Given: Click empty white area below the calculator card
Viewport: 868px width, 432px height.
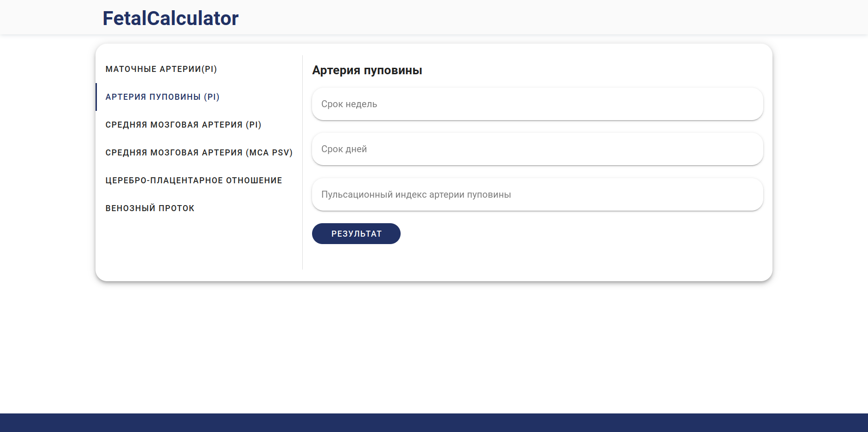Looking at the screenshot, I should click(434, 348).
